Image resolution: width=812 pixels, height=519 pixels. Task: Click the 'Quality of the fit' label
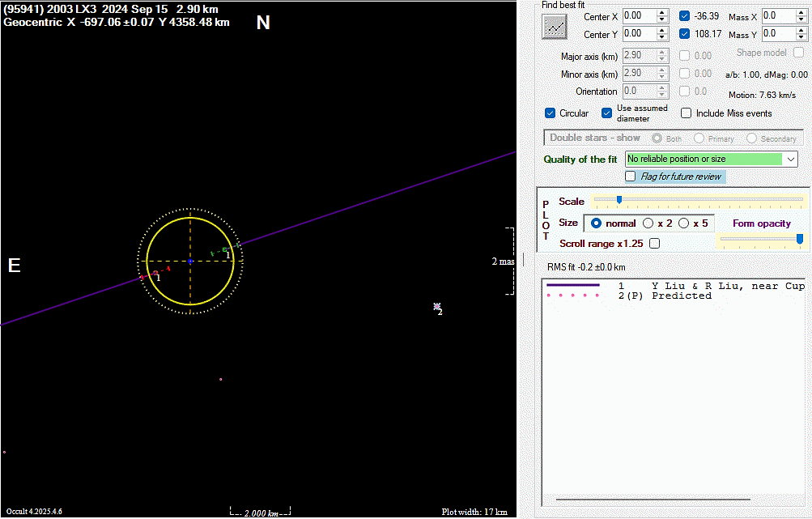click(580, 160)
